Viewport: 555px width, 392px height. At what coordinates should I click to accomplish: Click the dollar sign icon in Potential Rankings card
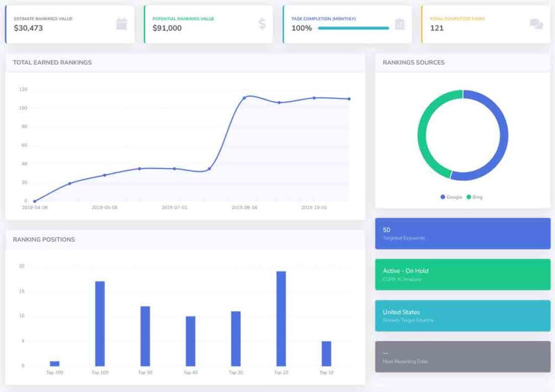pyautogui.click(x=262, y=24)
